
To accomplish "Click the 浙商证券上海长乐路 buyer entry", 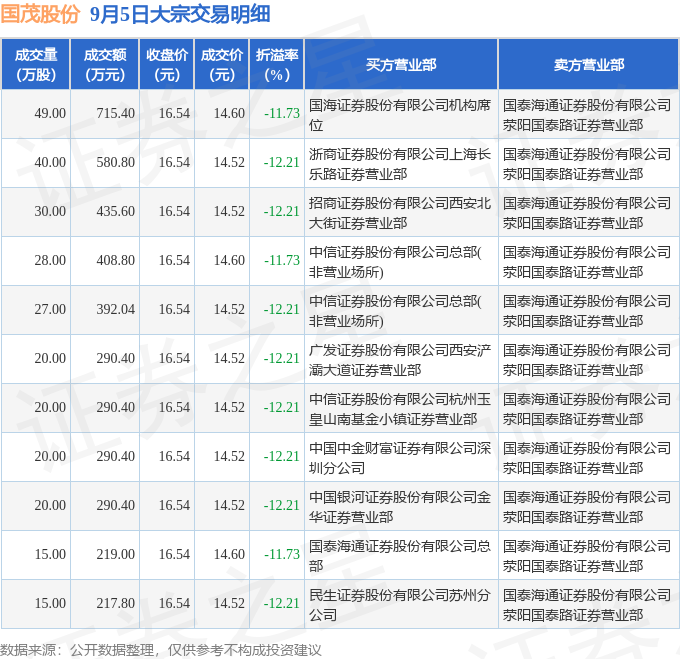I will (400, 163).
